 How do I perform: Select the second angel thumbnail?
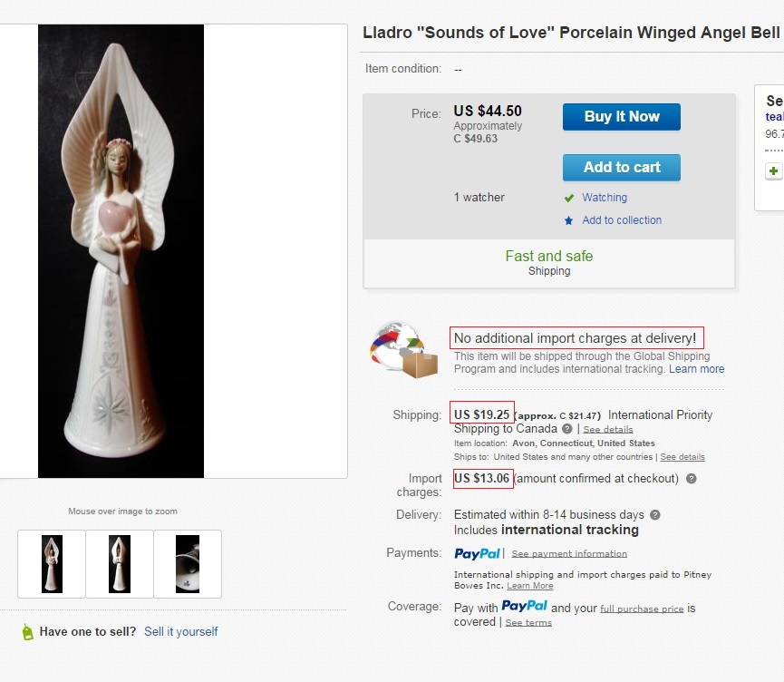120,564
